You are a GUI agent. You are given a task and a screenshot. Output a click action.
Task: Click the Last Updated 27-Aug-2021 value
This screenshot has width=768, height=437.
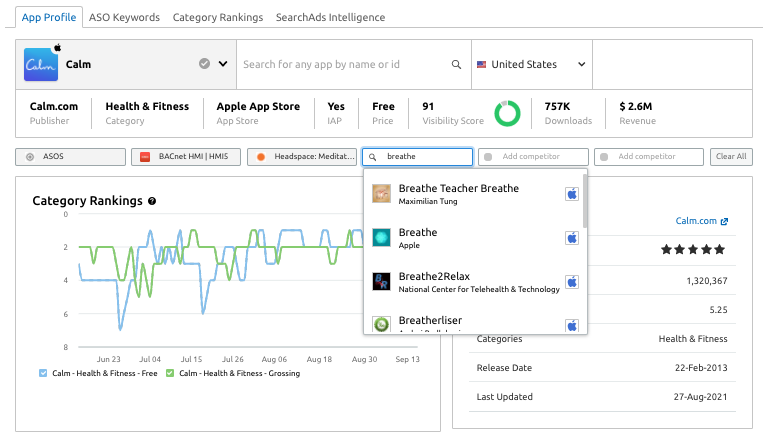[x=700, y=397]
